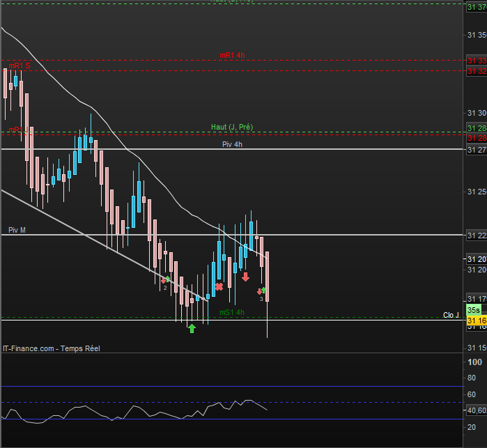Click the red '31 33' price tag
Image resolution: width=487 pixels, height=448 pixels.
(477, 61)
